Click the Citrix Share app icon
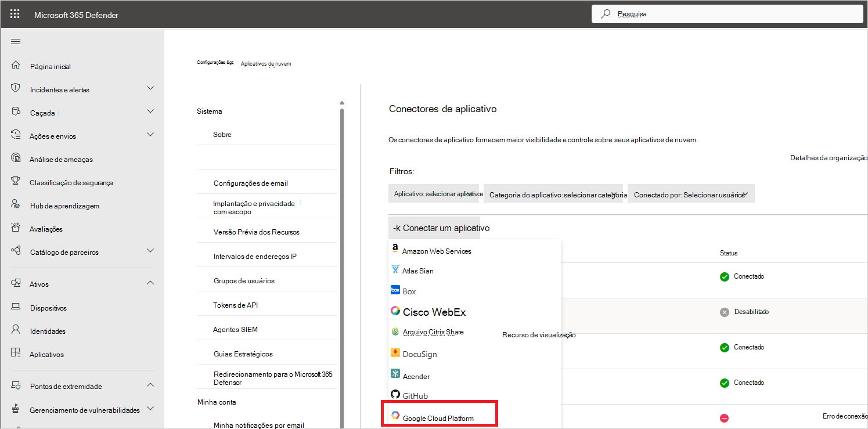This screenshot has width=868, height=429. (x=395, y=331)
